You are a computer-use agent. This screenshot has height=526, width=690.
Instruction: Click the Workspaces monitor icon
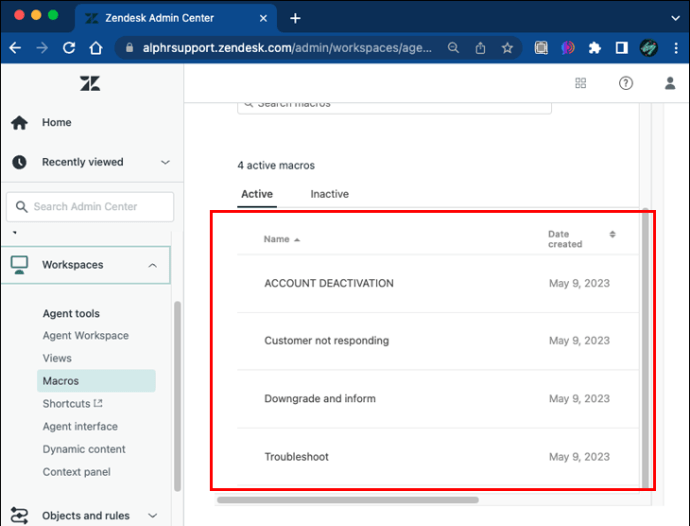(19, 265)
